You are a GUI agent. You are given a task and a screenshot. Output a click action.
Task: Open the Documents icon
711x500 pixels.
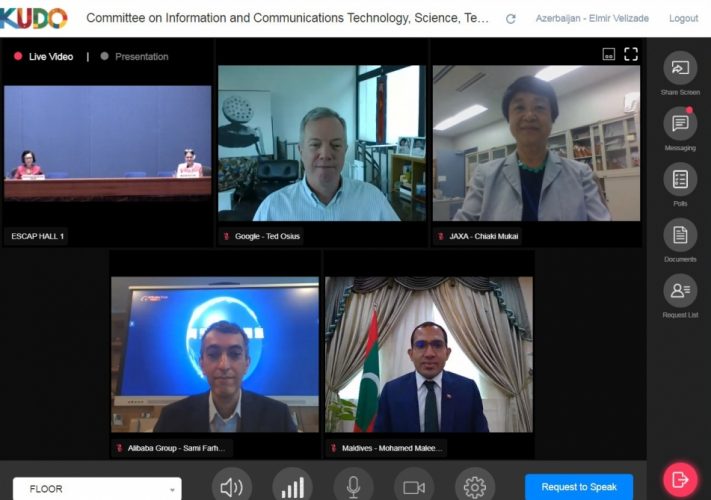[x=680, y=235]
